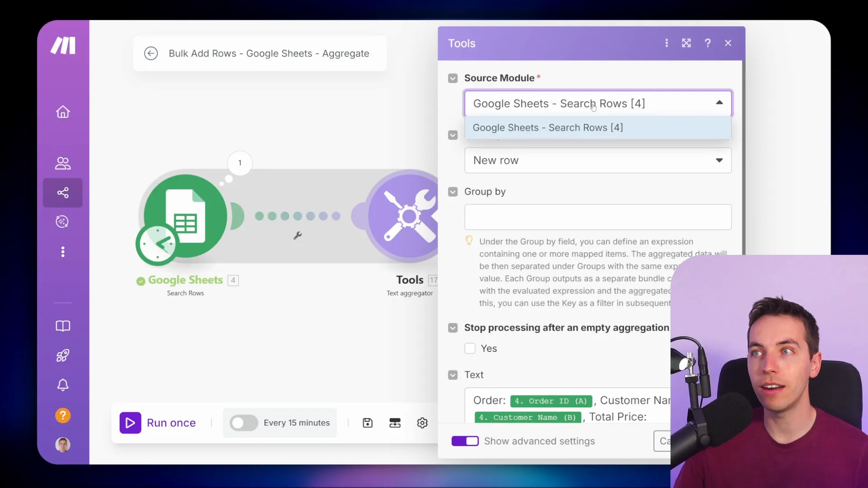Click the bubble showing 1 above Google Sheets
The height and width of the screenshot is (488, 868).
click(240, 163)
